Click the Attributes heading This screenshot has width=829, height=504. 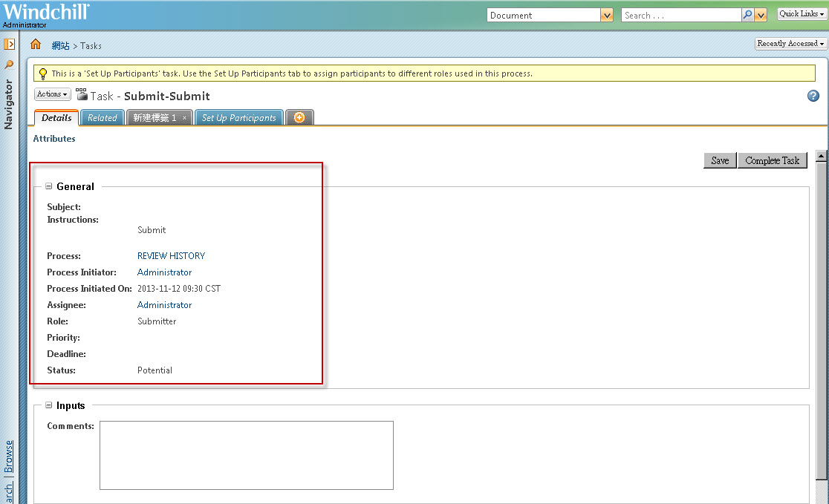[x=54, y=138]
